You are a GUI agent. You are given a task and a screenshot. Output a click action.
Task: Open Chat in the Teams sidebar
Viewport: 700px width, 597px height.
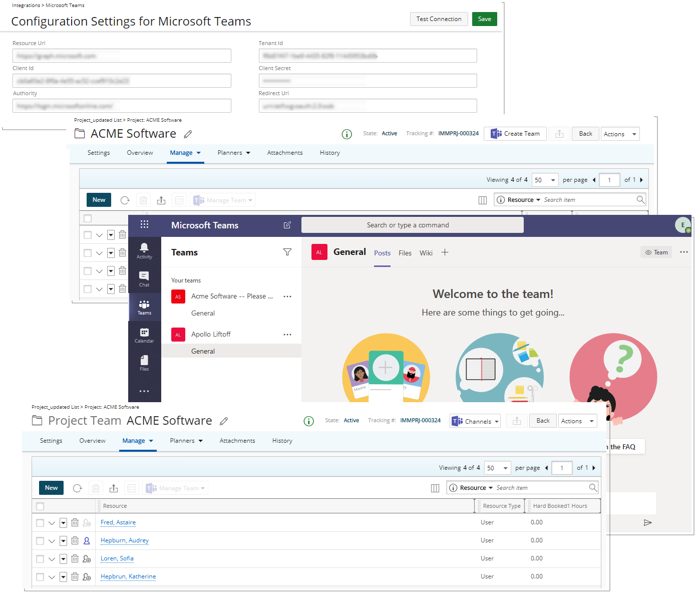144,279
